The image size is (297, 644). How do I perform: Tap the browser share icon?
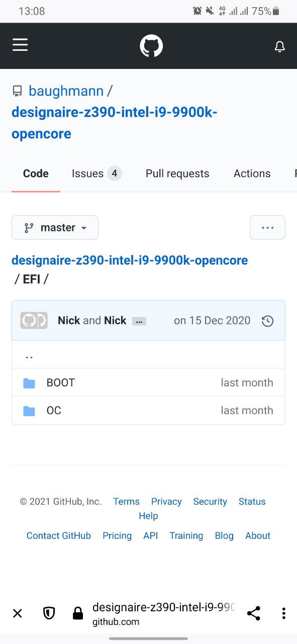(254, 613)
